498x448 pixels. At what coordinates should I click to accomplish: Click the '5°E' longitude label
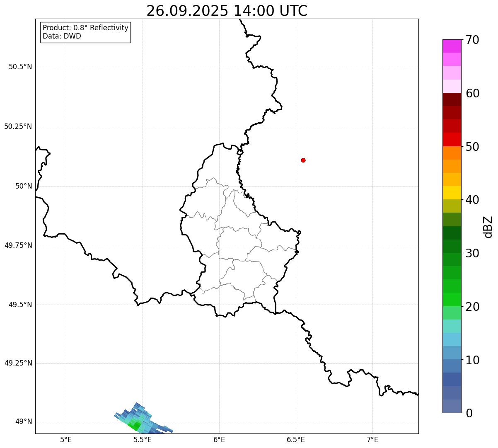[x=66, y=439]
